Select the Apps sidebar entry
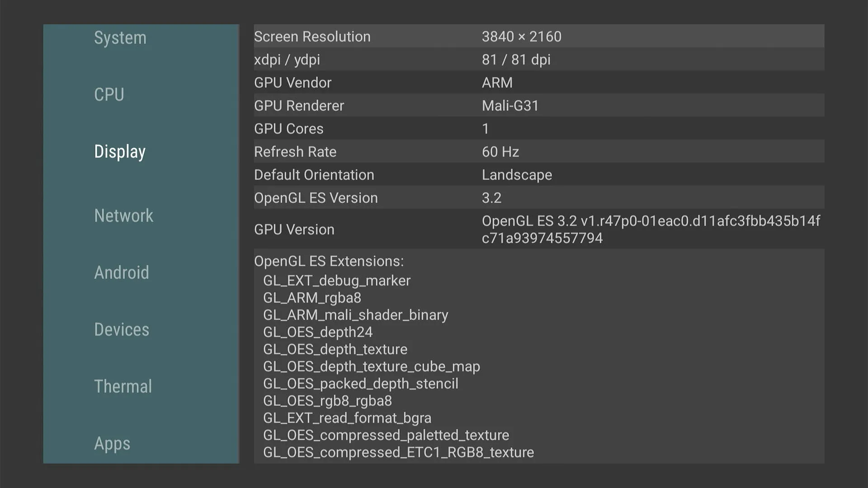 112,444
